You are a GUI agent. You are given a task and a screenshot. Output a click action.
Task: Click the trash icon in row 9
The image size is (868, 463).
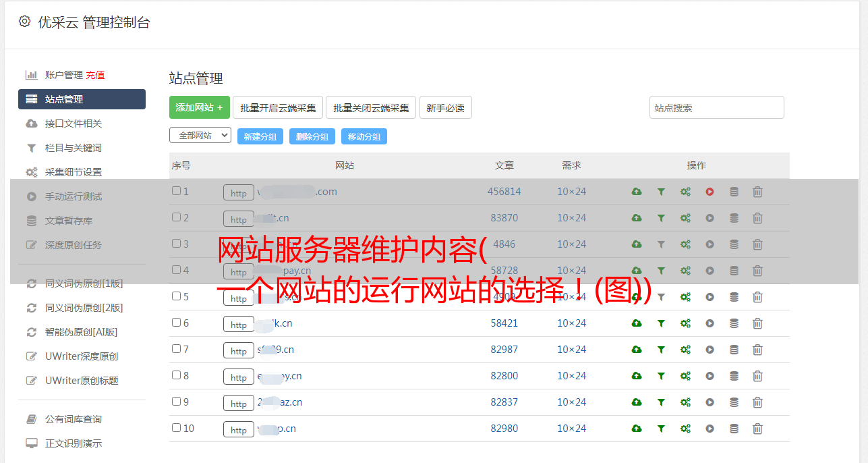coord(757,402)
